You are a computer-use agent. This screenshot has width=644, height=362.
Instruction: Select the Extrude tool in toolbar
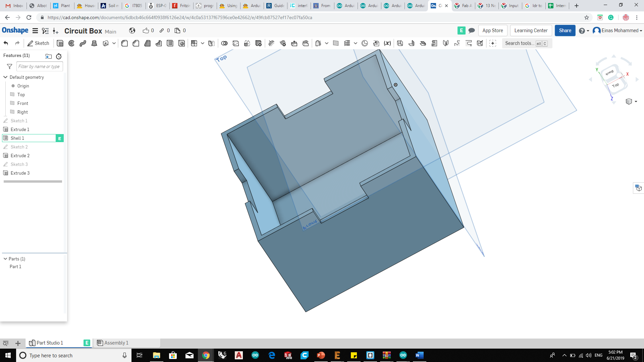[60, 43]
